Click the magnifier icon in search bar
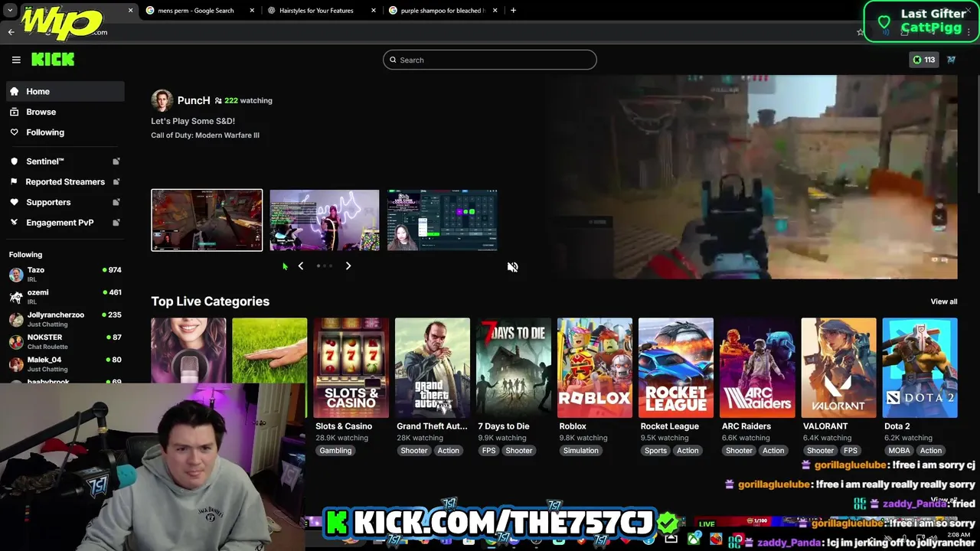The image size is (980, 551). (394, 60)
